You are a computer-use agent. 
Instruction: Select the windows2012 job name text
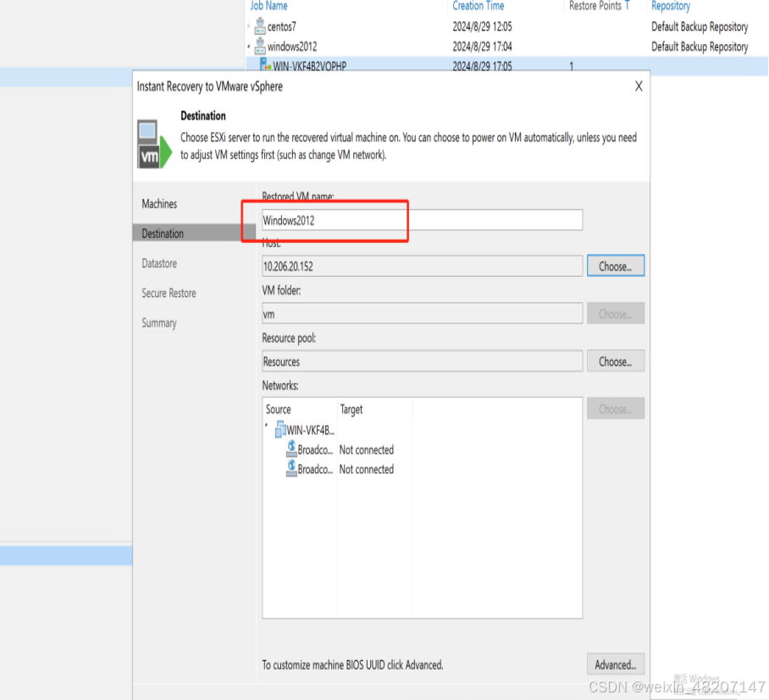point(292,47)
